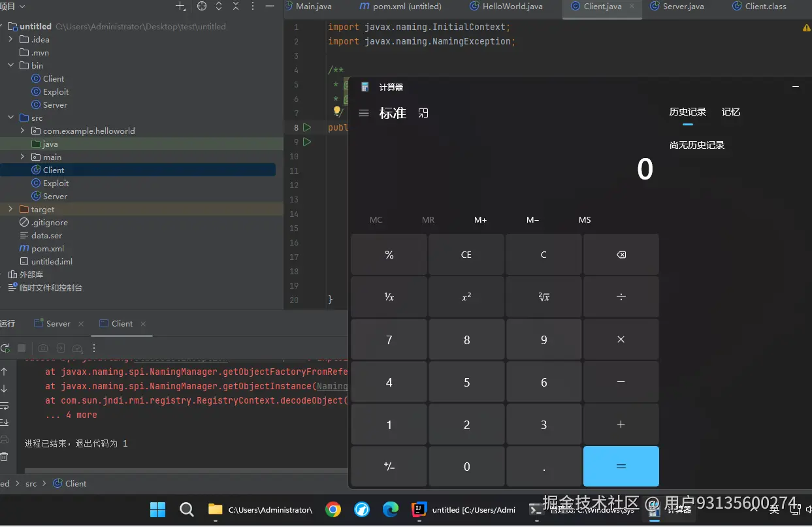Expand the target folder
Viewport: 812px width, 527px height.
pyautogui.click(x=11, y=210)
